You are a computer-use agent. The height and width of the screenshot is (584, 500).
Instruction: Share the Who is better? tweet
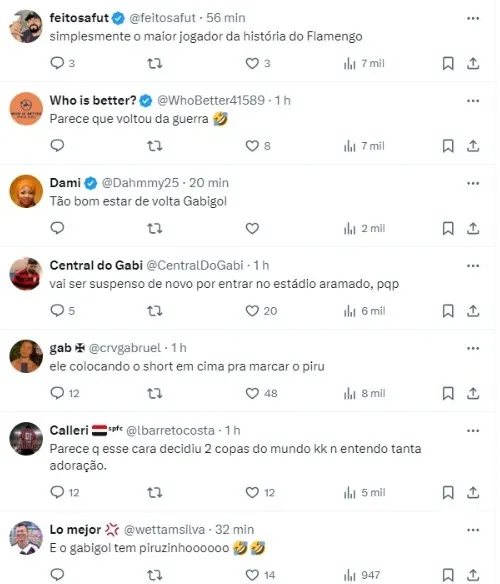[473, 146]
